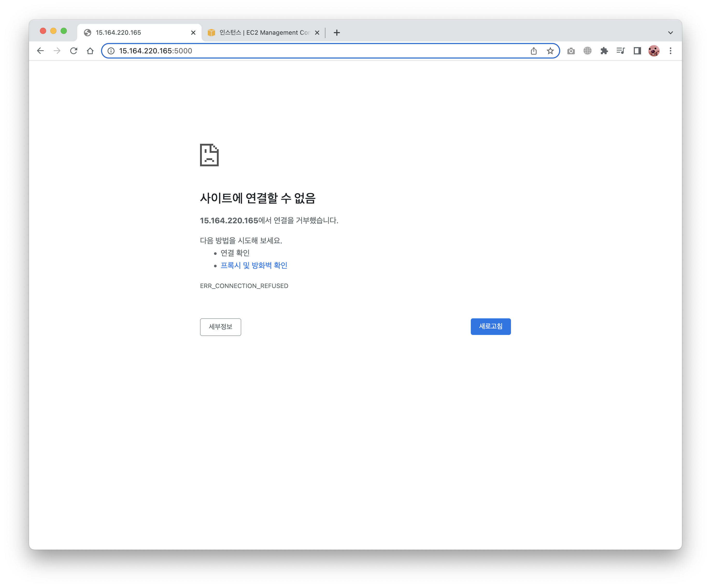Viewport: 711px width, 588px height.
Task: Switch to the 15.164.220.165 tab
Action: point(139,32)
